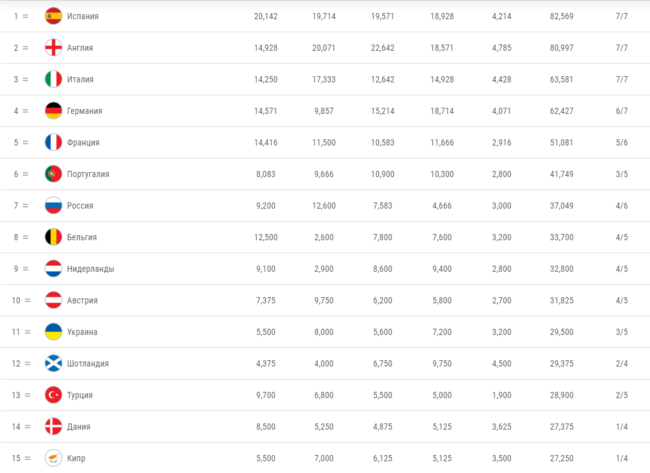Open the Нидерланды country link
The height and width of the screenshot is (473, 650).
click(90, 269)
